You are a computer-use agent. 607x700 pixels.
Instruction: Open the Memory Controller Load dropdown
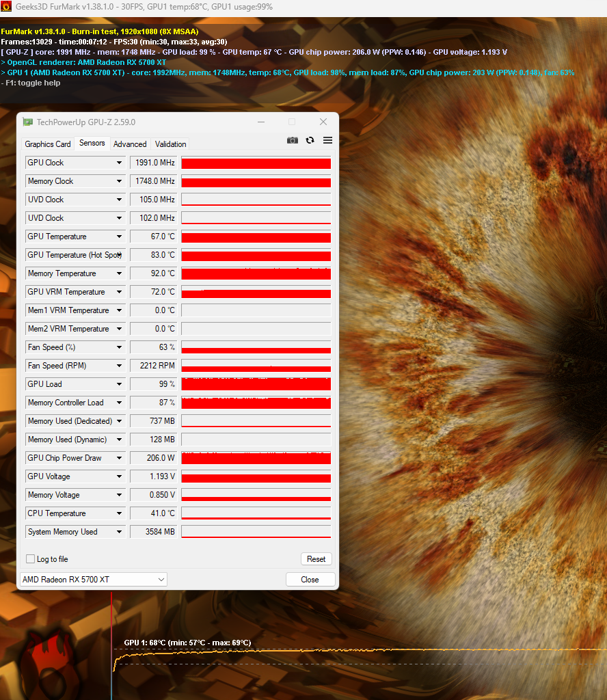point(119,403)
